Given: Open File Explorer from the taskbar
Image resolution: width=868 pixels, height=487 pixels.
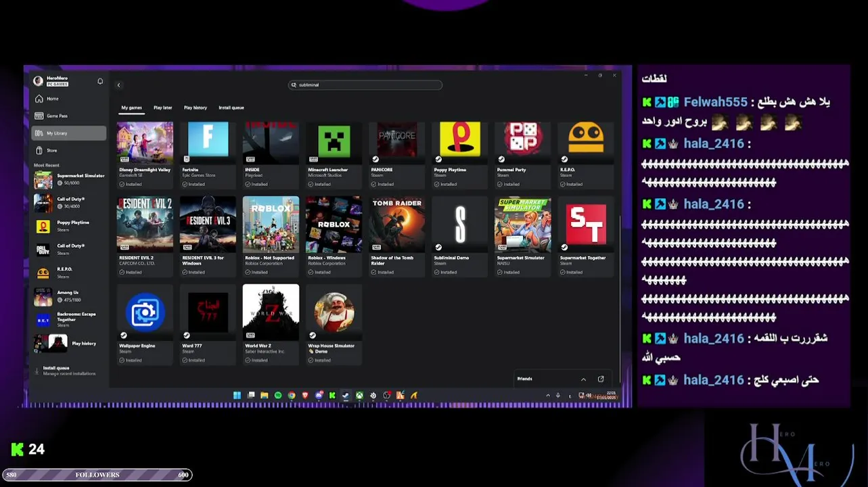Looking at the screenshot, I should pos(265,396).
